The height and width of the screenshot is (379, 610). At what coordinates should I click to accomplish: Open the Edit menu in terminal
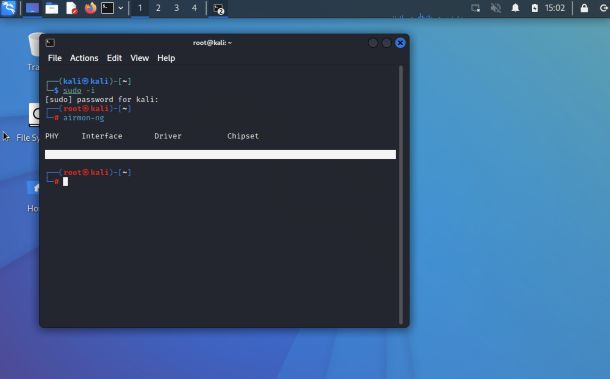point(114,58)
